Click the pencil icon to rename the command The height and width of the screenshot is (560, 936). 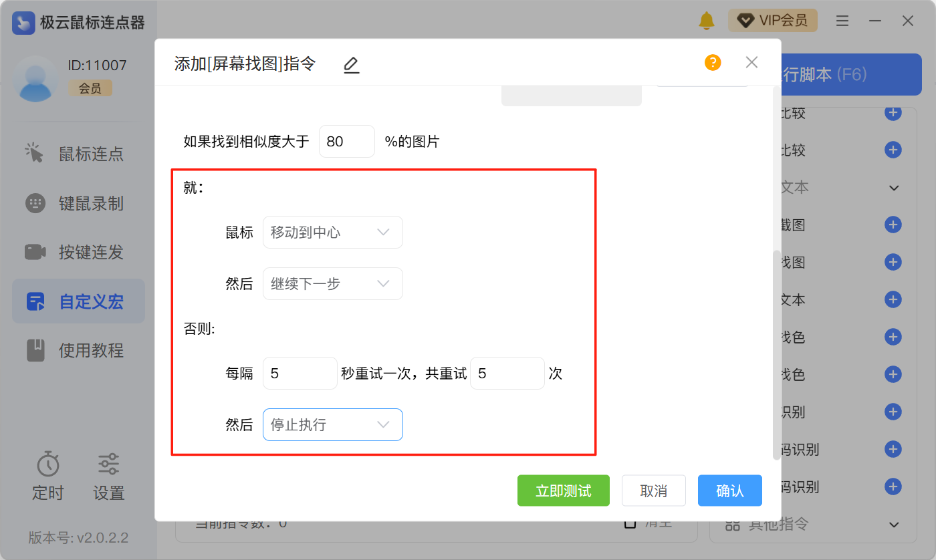click(x=351, y=65)
